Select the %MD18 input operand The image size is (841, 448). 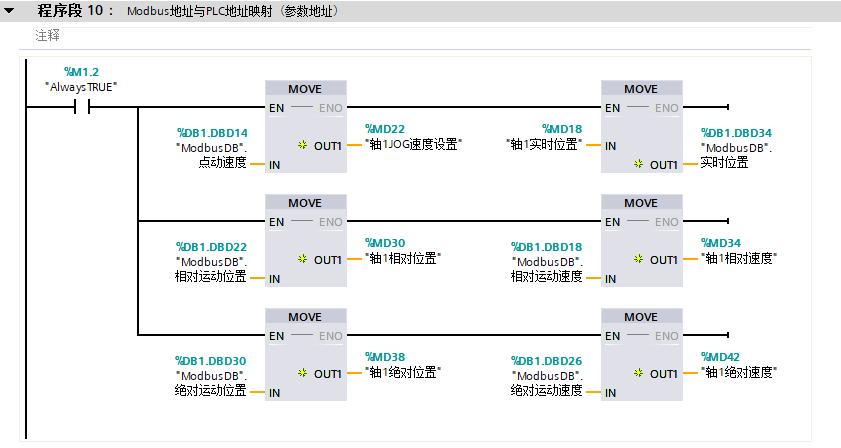[562, 129]
